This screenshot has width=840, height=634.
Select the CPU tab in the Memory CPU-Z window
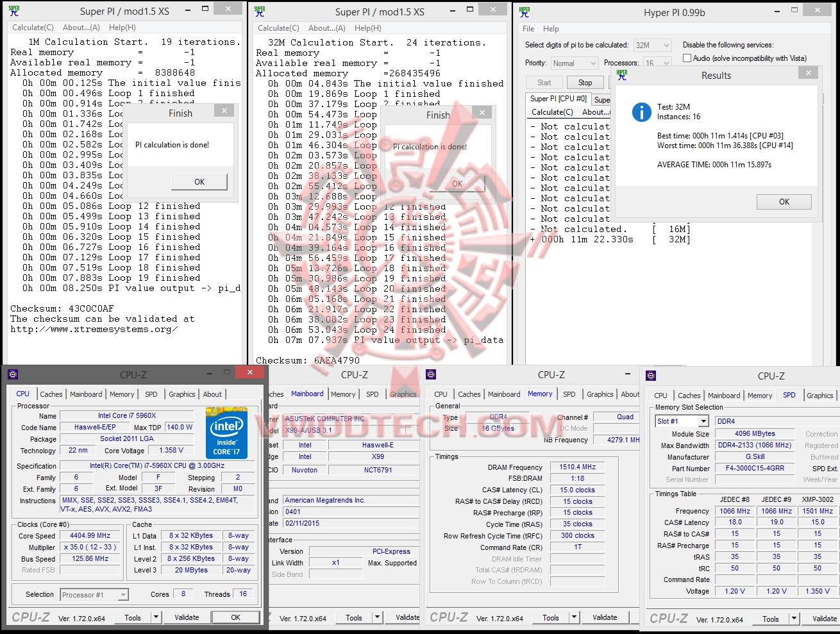coord(441,394)
